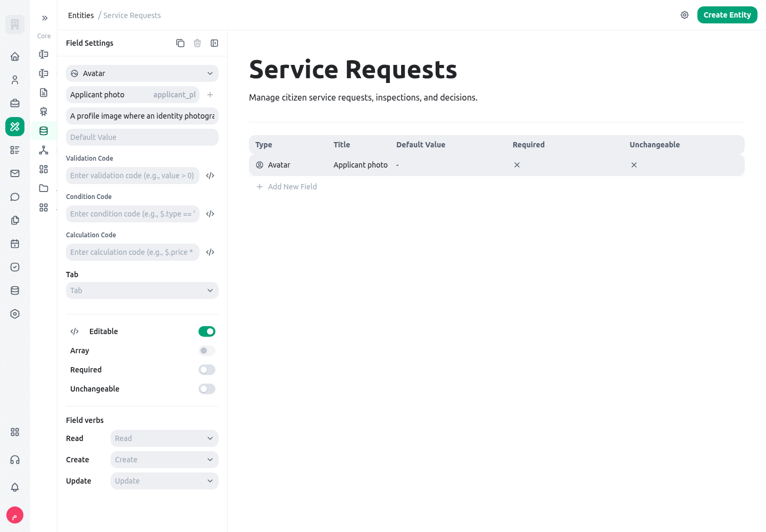Viewport: 766px width, 532px height.
Task: Select the Avatar Applicant photo table row
Action: 496,165
